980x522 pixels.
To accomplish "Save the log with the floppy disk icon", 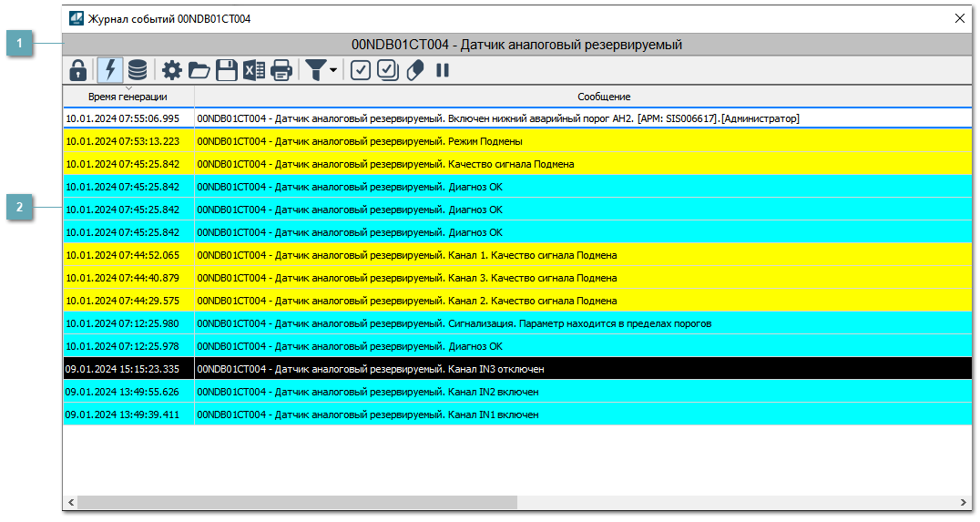I will click(x=226, y=70).
